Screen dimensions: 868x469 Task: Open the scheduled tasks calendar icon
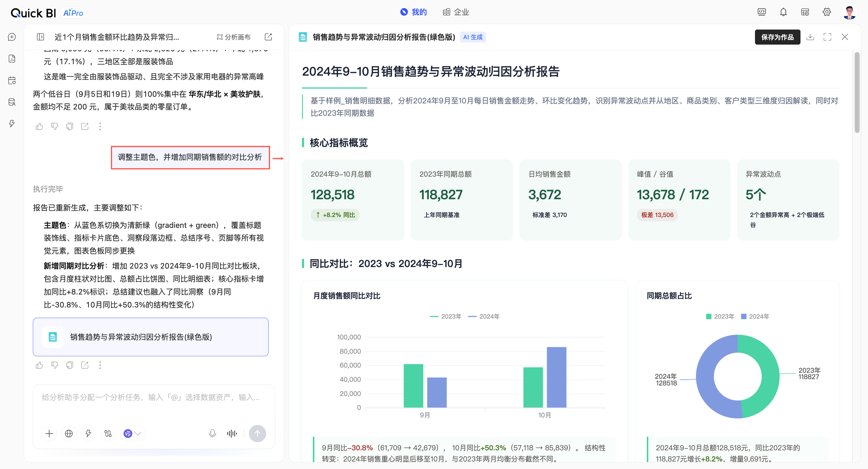(12, 80)
